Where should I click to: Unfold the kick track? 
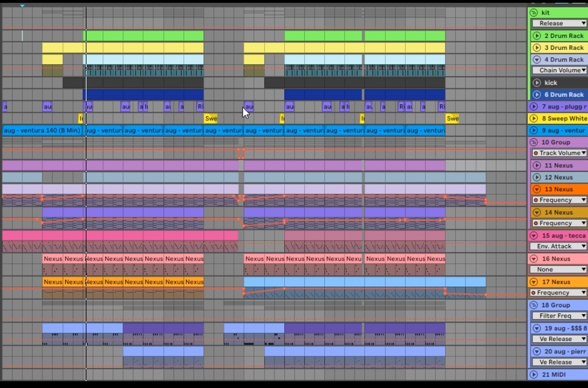click(x=537, y=83)
